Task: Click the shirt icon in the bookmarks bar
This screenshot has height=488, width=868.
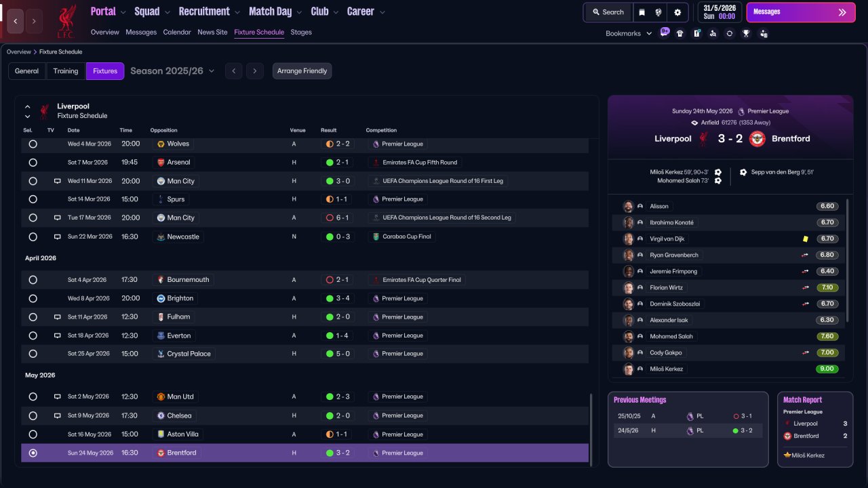Action: (x=680, y=33)
